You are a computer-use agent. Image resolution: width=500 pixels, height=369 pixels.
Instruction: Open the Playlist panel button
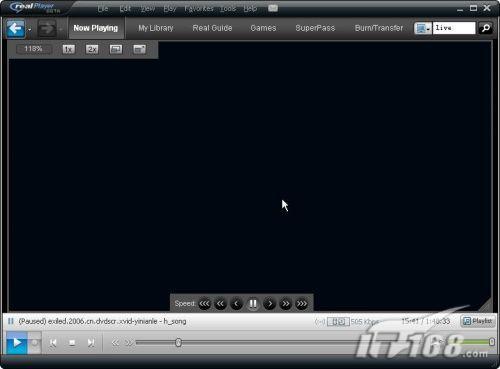[x=478, y=321]
